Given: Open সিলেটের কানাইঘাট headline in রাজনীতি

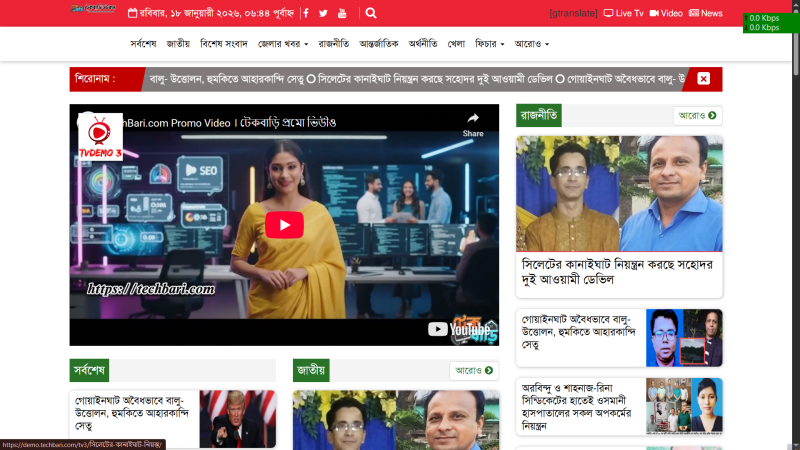Looking at the screenshot, I should click(617, 272).
